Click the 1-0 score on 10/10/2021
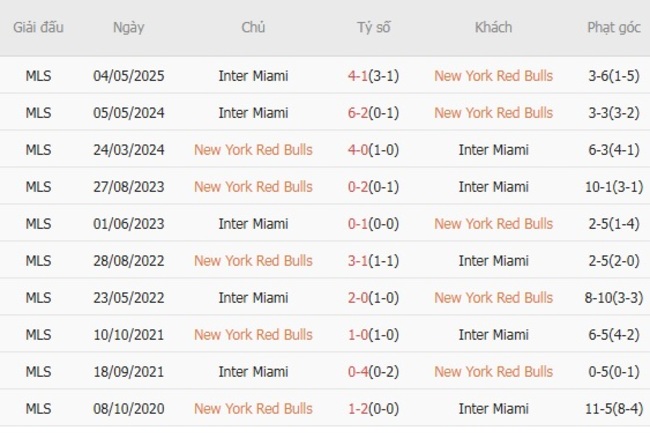The height and width of the screenshot is (438, 650). pos(358,335)
